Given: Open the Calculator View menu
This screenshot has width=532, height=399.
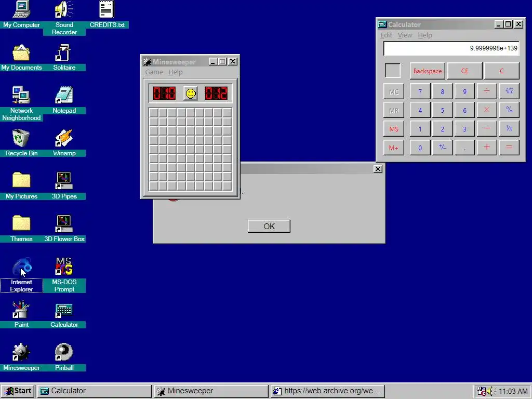Looking at the screenshot, I should pyautogui.click(x=405, y=35).
